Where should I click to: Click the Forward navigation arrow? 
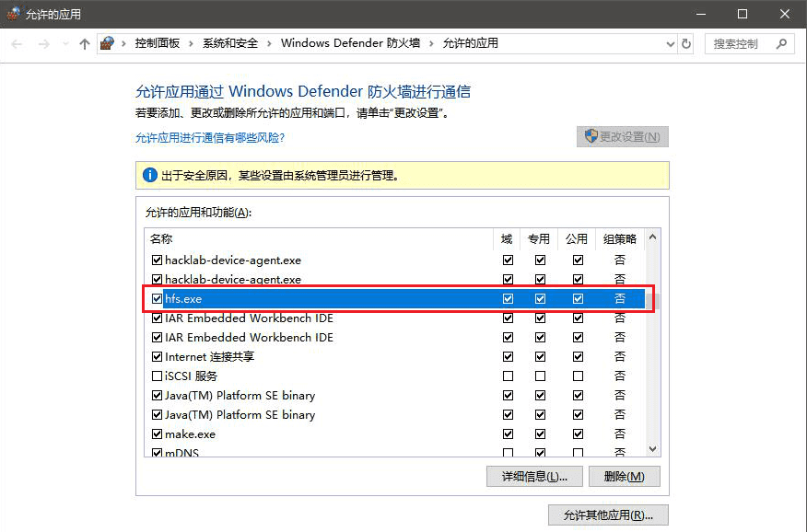pyautogui.click(x=44, y=44)
